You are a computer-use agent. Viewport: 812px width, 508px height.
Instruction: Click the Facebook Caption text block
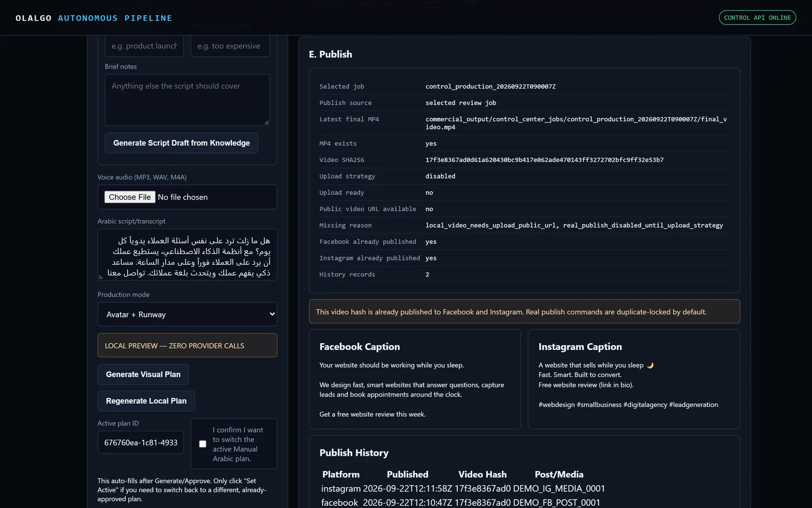412,390
